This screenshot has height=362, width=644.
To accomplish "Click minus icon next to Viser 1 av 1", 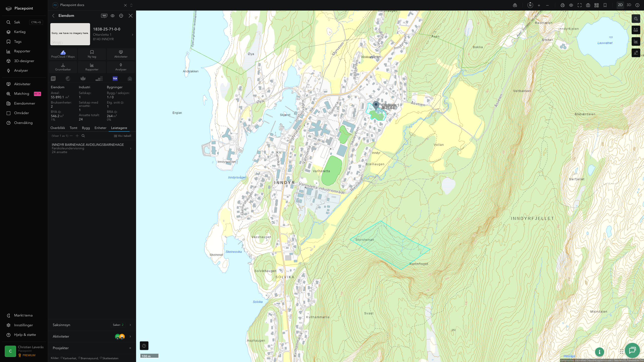I will [x=71, y=136].
